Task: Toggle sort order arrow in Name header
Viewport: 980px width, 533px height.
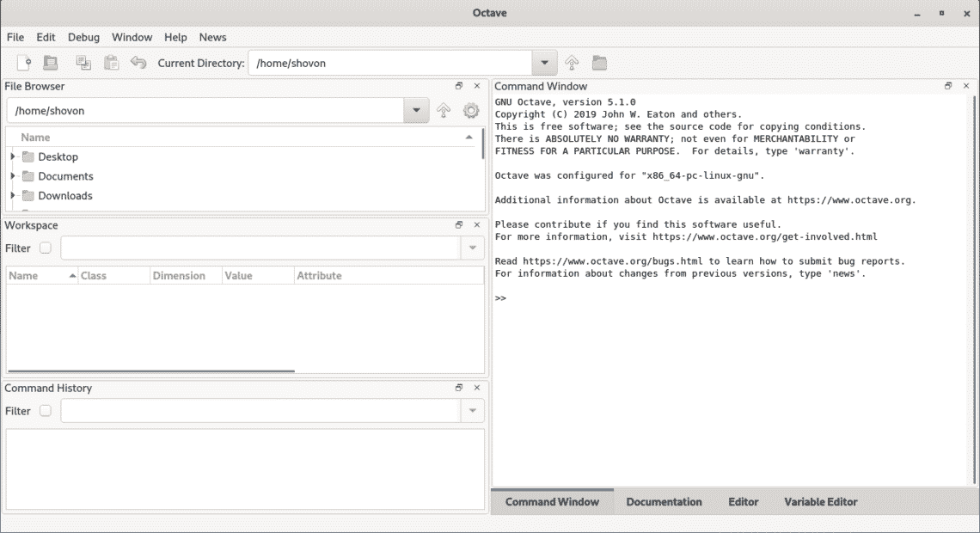Action: [469, 138]
